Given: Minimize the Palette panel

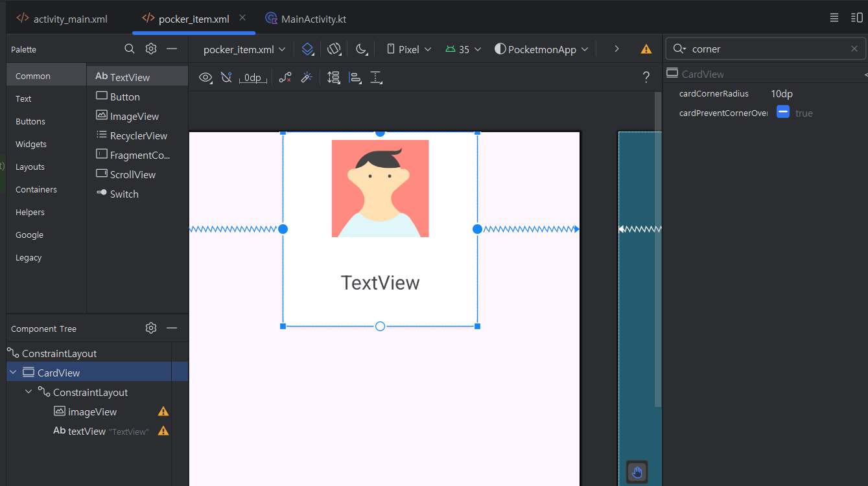Looking at the screenshot, I should (x=172, y=49).
